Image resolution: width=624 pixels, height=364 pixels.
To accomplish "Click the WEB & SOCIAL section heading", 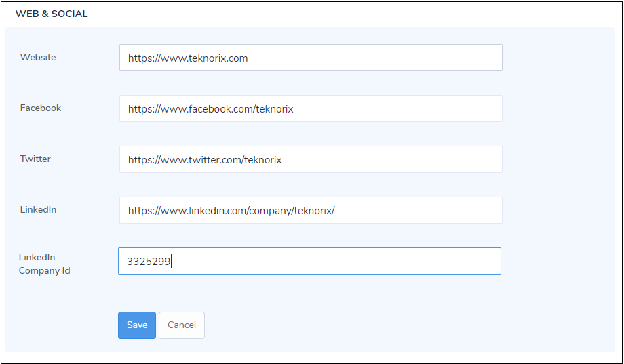I will pos(52,14).
